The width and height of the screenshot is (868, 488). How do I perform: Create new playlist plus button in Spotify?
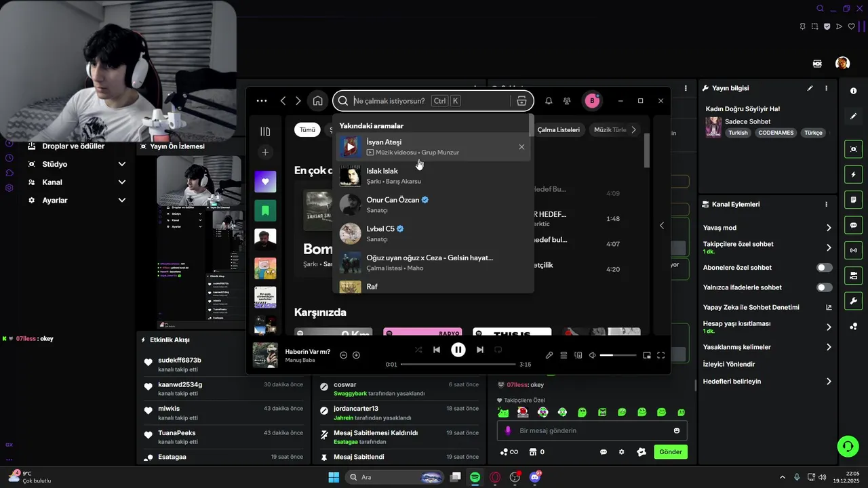point(265,152)
